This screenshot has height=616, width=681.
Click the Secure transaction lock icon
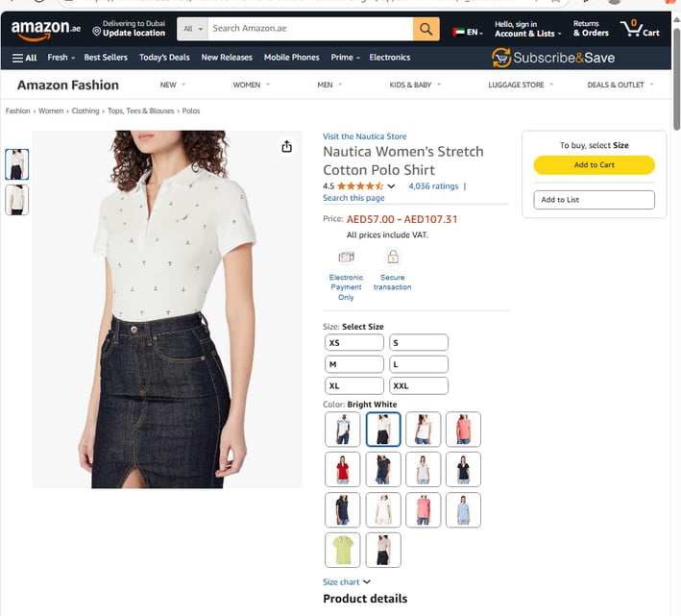(x=393, y=257)
